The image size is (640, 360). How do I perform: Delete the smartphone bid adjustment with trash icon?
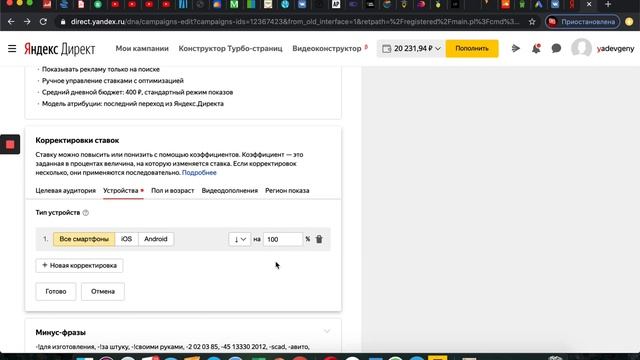coord(319,239)
